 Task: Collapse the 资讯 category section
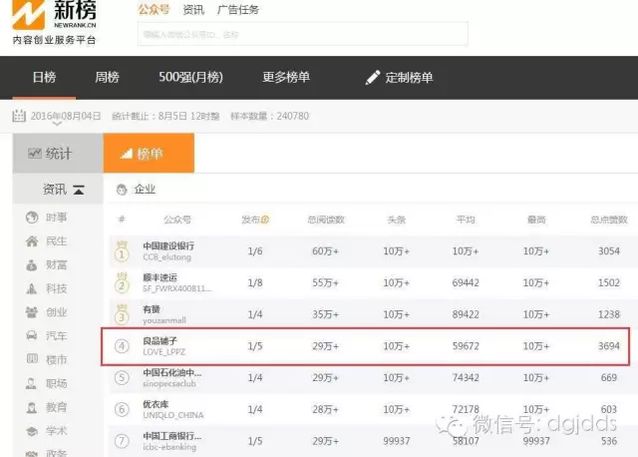[x=79, y=190]
